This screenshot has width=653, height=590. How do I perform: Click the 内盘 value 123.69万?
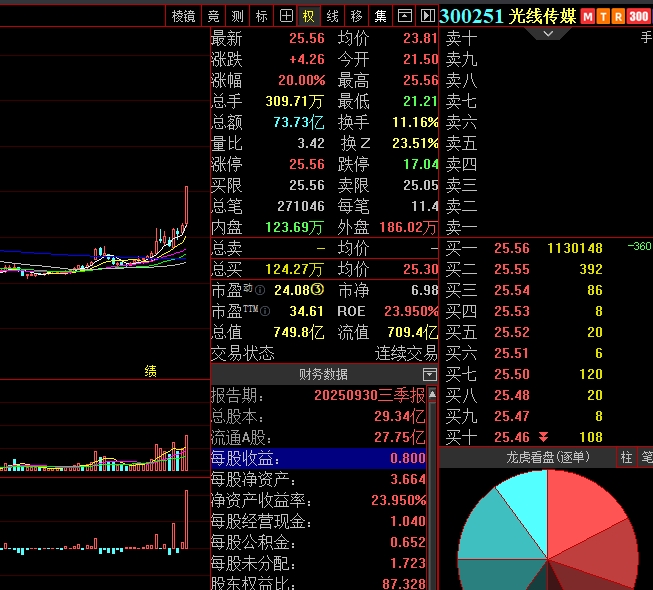[294, 227]
